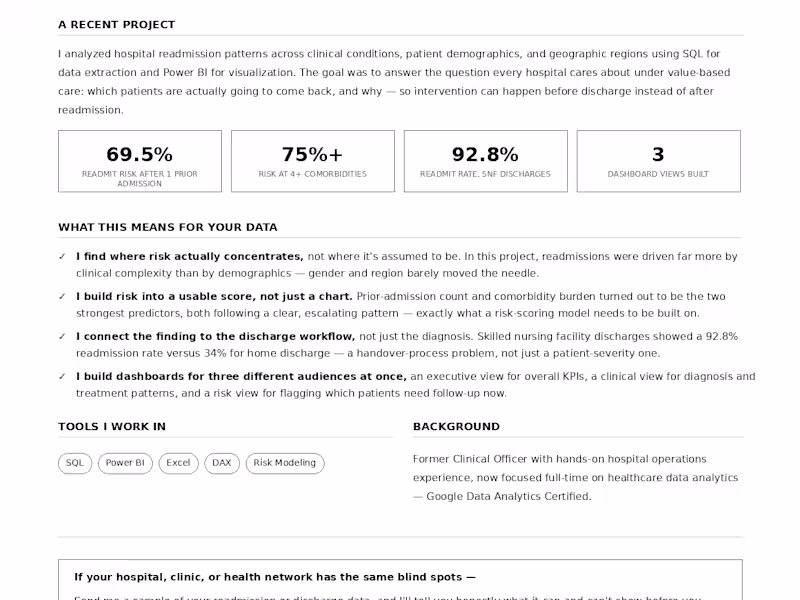
Task: Click the checkmark beside 'I find where risk actually concentrates'
Action: (62, 257)
